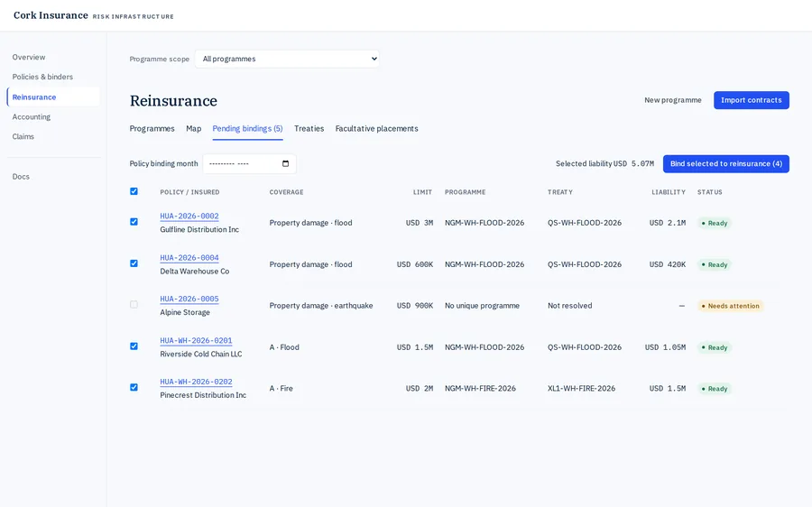Click the TREATY column header
Screen dimensions: 812x507
click(x=560, y=192)
